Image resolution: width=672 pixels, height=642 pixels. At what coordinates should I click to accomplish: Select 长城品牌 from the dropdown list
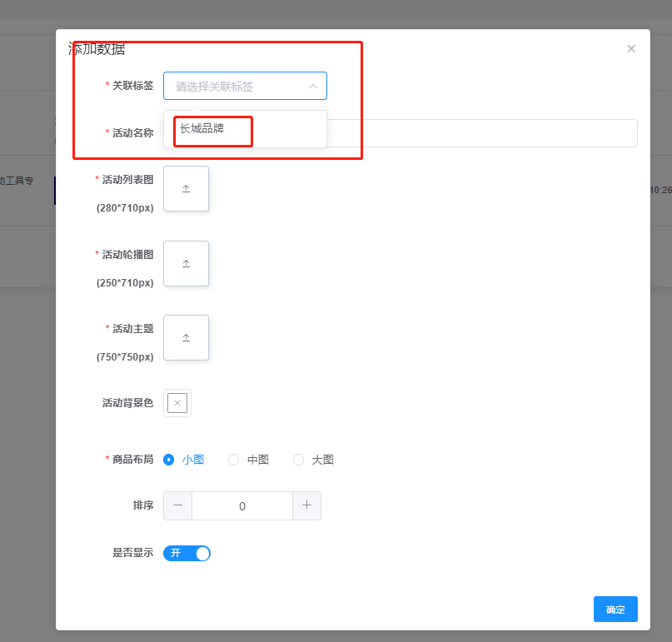point(202,129)
